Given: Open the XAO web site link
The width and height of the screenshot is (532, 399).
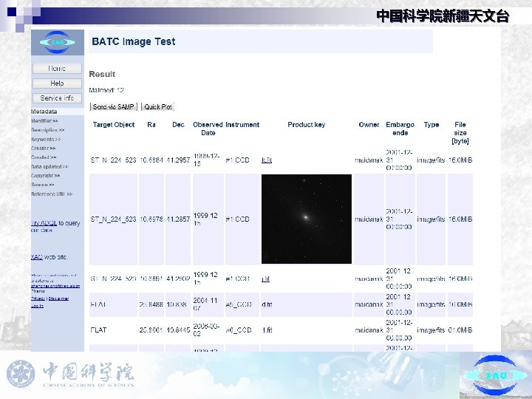Looking at the screenshot, I should 37,257.
